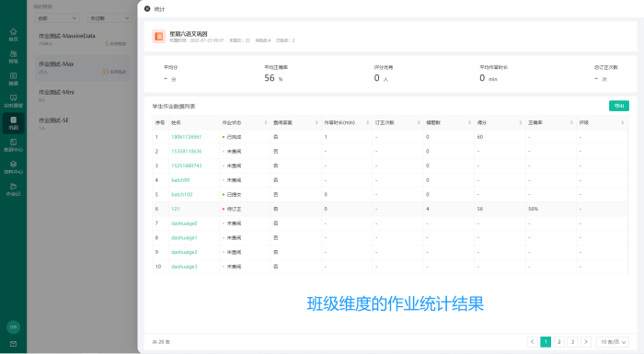644x354 pixels.
Task: Open the mail envelope icon in sidebar
Action: click(13, 344)
